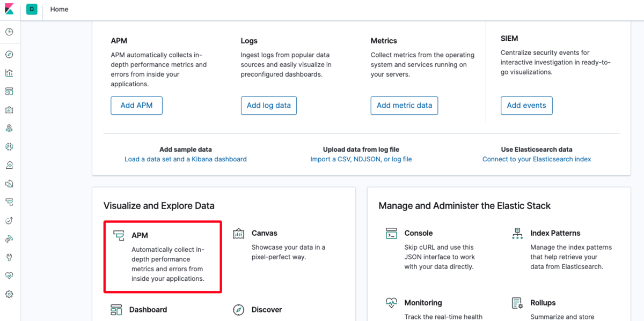Open Maps from the sidebar
The image size is (644, 321).
coord(9,128)
